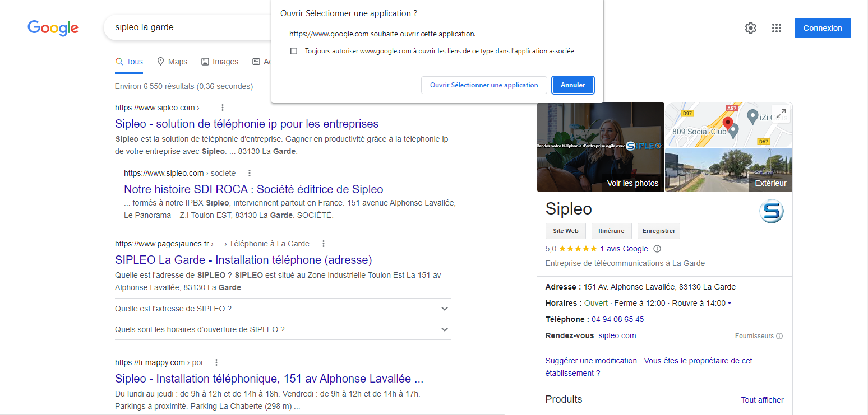Click 809 Social Club map label

point(699,132)
